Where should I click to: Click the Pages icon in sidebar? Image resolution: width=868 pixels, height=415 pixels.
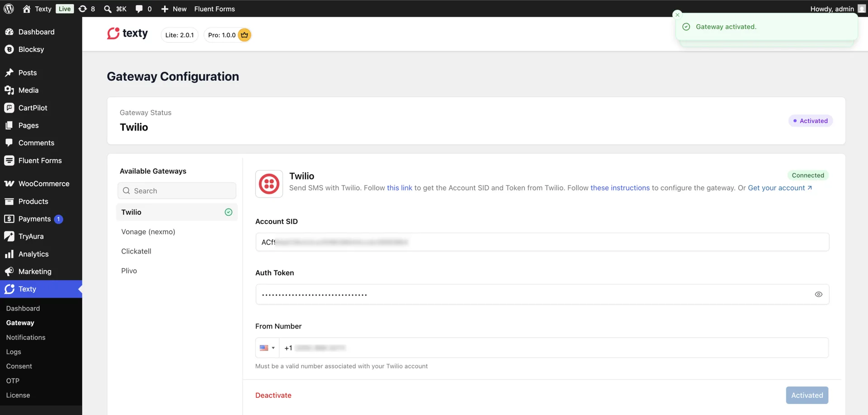9,125
